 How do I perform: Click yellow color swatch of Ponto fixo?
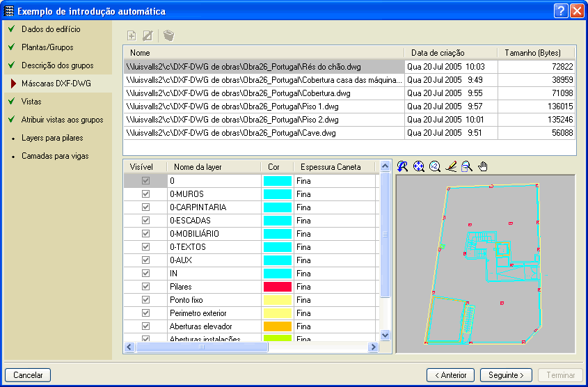point(278,299)
